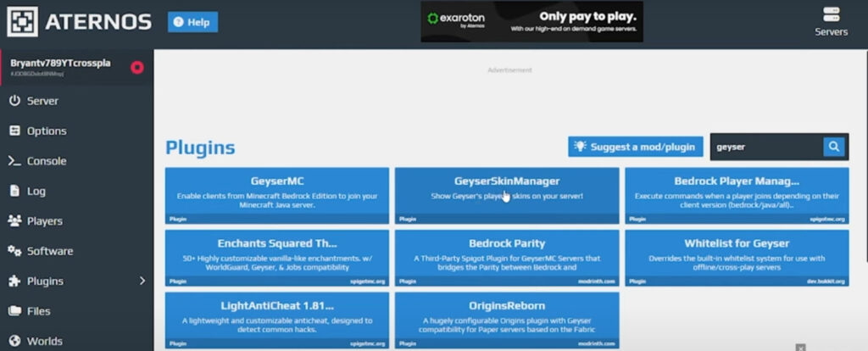This screenshot has height=351, width=868.
Task: Open the LightAntiCheat 1.81... plugin card
Action: 277,320
